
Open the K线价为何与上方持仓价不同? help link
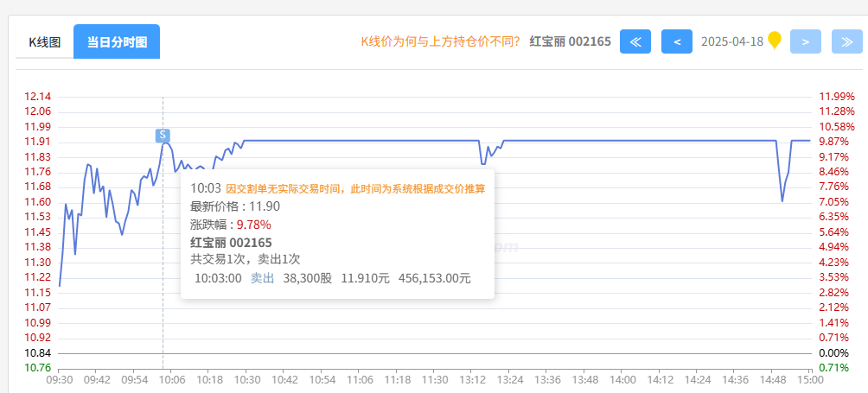pyautogui.click(x=440, y=41)
